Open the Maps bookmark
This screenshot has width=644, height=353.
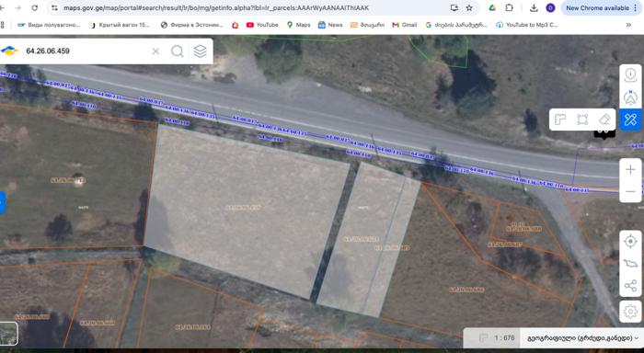[x=299, y=25]
